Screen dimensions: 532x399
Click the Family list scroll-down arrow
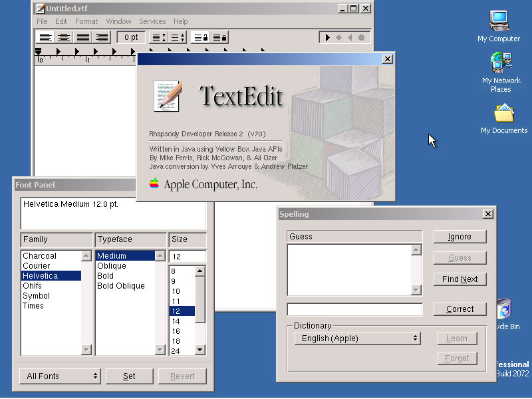[86, 350]
